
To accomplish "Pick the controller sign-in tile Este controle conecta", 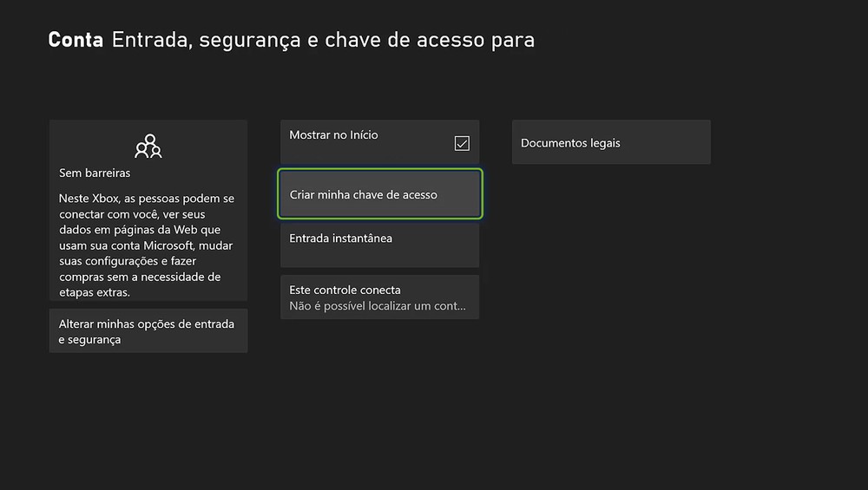I will pos(379,297).
